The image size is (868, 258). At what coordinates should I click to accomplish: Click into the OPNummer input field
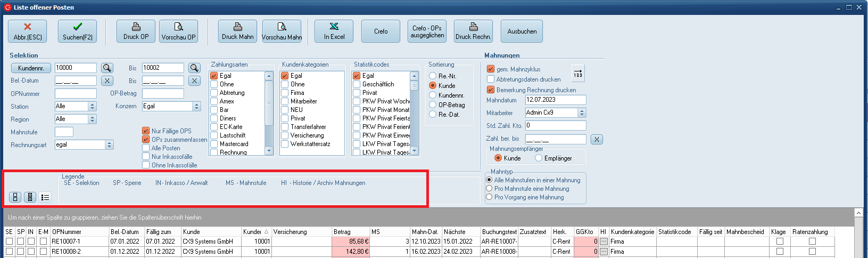(x=76, y=93)
